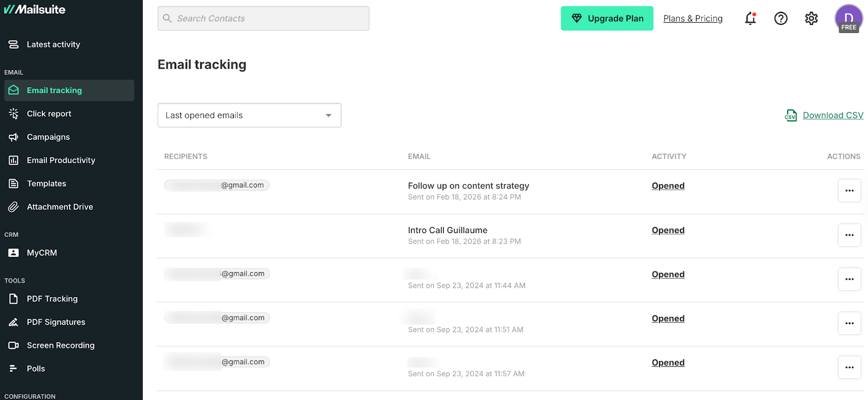Open settings gear icon
The width and height of the screenshot is (868, 400).
811,18
